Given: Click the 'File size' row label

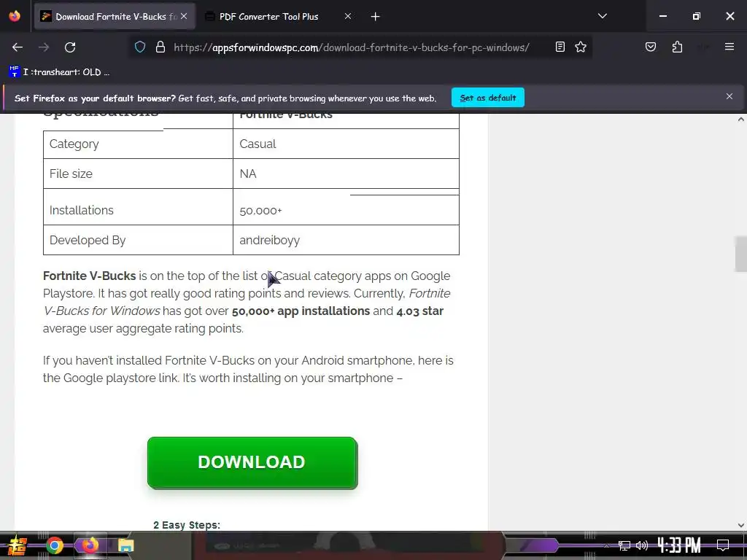Looking at the screenshot, I should [x=71, y=174].
